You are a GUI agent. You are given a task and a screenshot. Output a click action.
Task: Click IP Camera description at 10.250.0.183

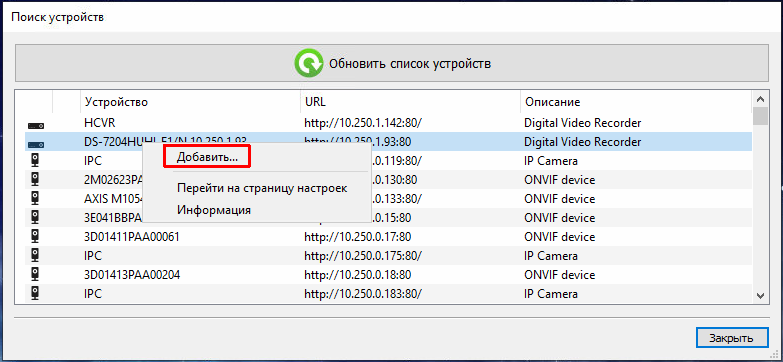(x=551, y=294)
